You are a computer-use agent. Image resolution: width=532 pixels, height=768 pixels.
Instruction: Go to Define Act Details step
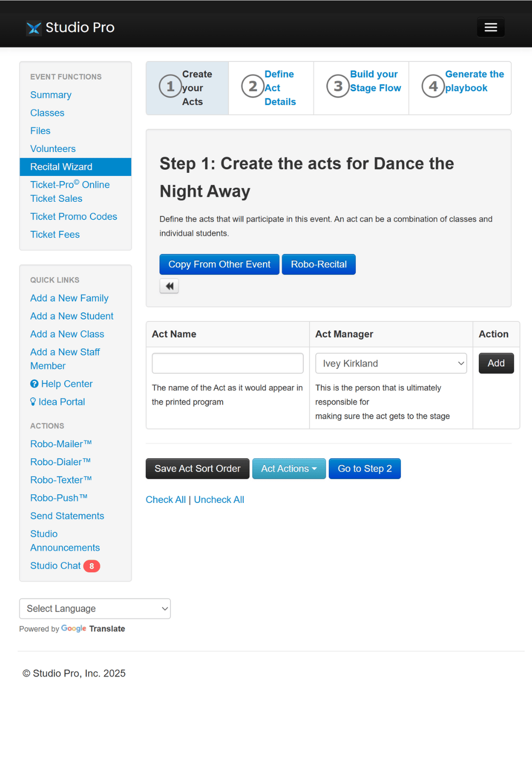[x=279, y=88]
